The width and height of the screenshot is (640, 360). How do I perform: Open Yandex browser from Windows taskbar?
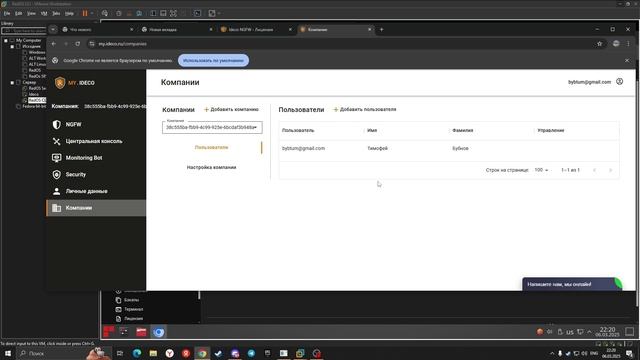point(169,353)
